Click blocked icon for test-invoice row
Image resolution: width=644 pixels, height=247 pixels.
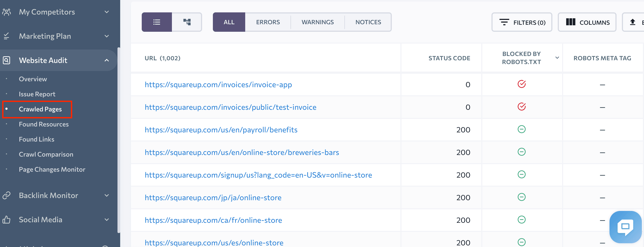[522, 107]
